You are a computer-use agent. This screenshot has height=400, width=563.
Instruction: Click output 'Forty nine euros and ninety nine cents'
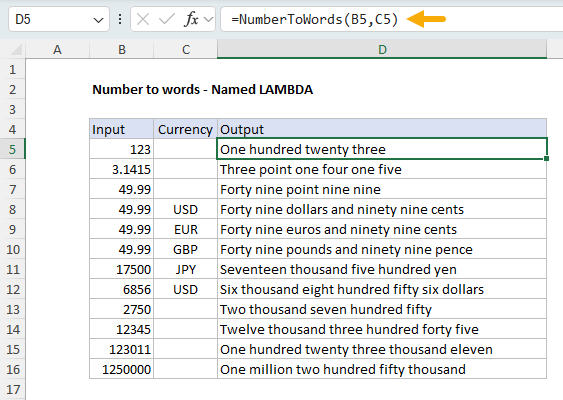point(382,229)
